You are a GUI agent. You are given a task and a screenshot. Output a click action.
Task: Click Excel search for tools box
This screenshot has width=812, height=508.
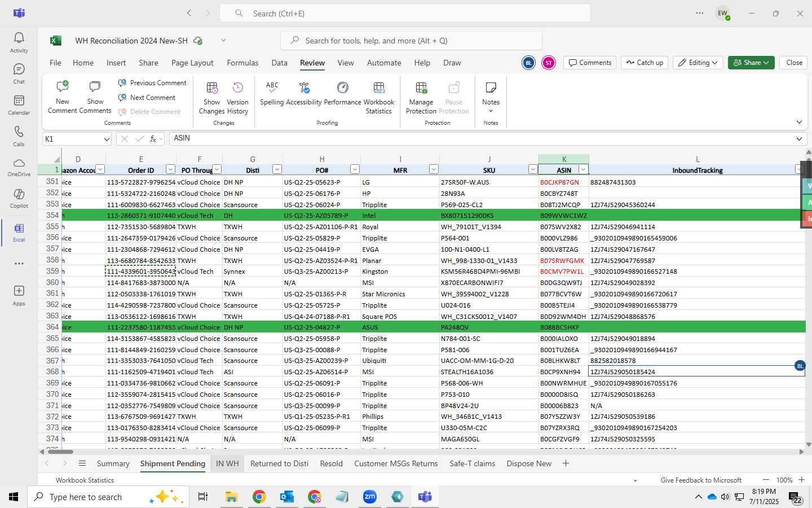coord(411,41)
